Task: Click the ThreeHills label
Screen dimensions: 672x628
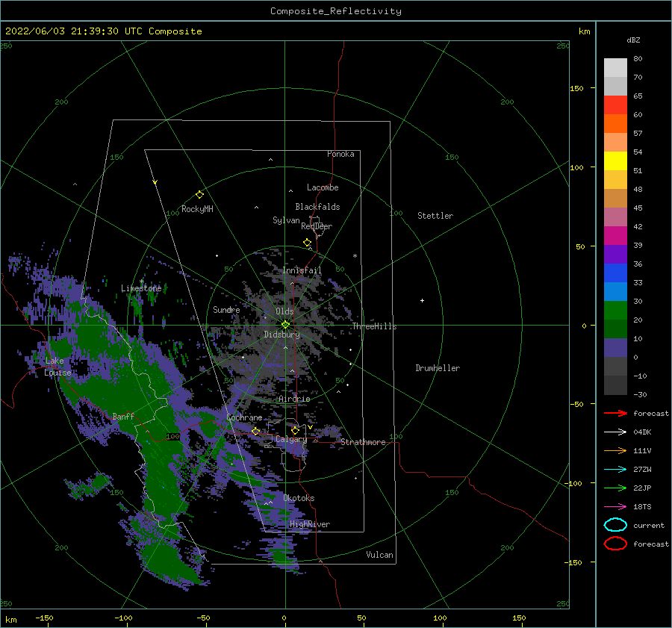Action: 375,326
